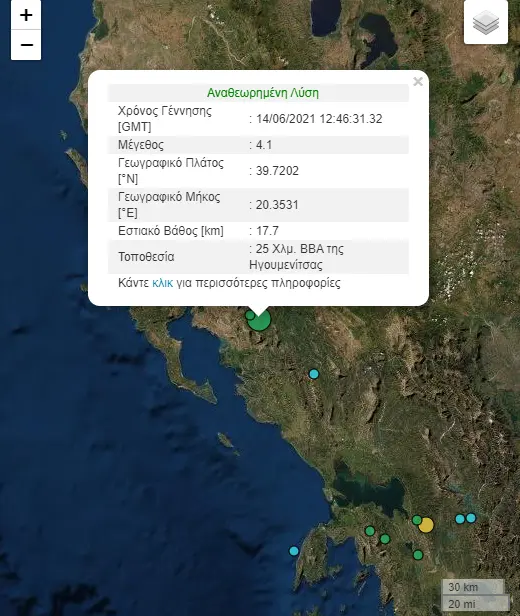Click the 30 km scale bar
The height and width of the screenshot is (616, 520).
point(473,587)
